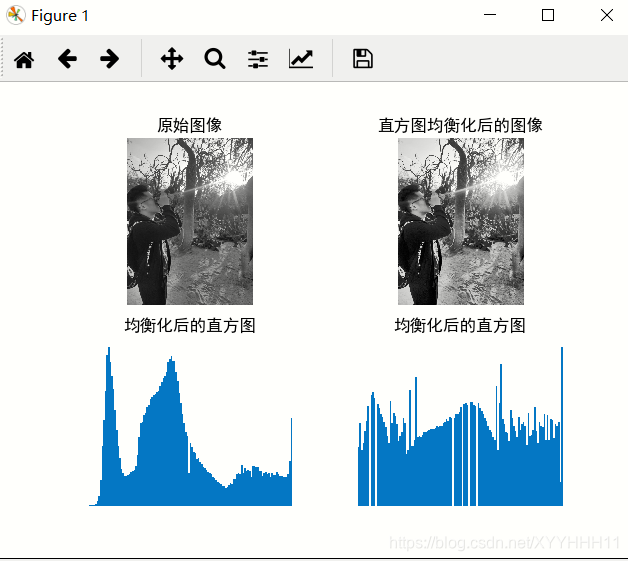Reset the view with the Home icon
The width and height of the screenshot is (628, 561).
point(24,59)
